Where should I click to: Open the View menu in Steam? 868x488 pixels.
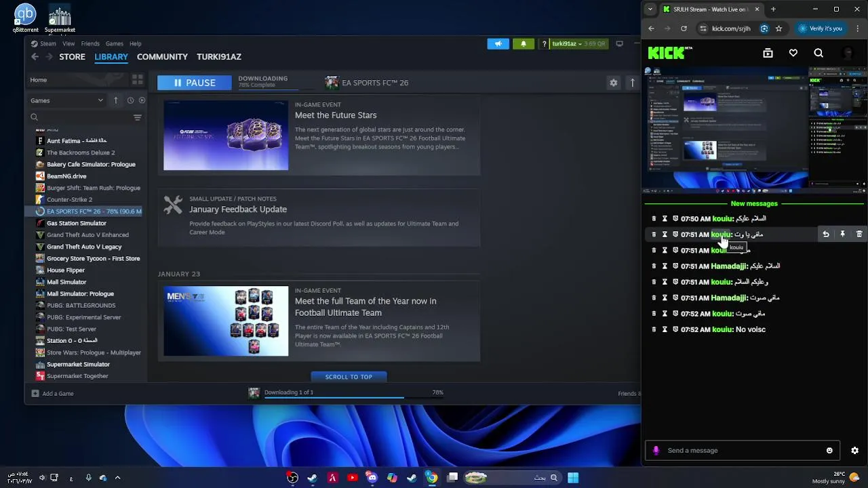68,43
